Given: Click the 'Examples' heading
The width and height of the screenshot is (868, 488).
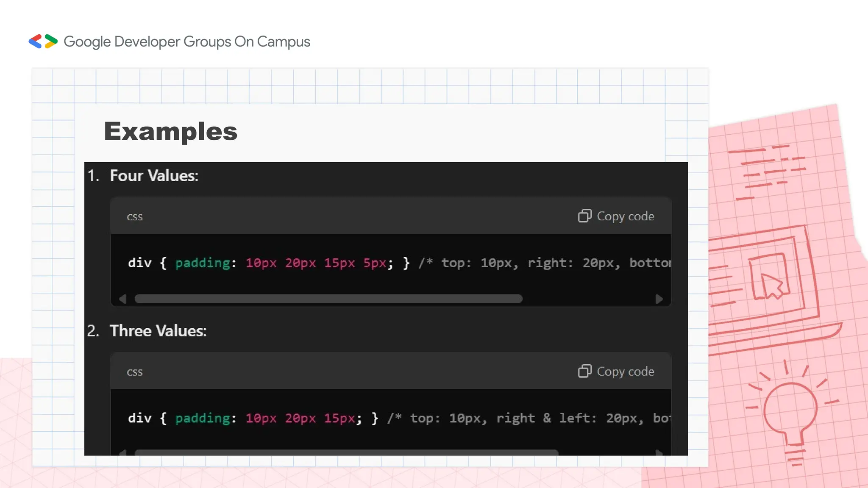Looking at the screenshot, I should point(170,131).
